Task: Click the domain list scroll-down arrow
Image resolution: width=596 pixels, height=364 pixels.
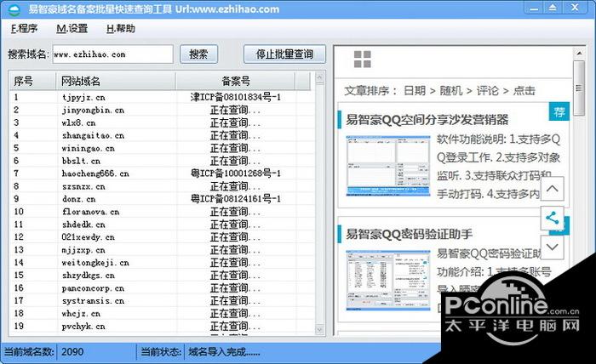Action: (x=319, y=330)
